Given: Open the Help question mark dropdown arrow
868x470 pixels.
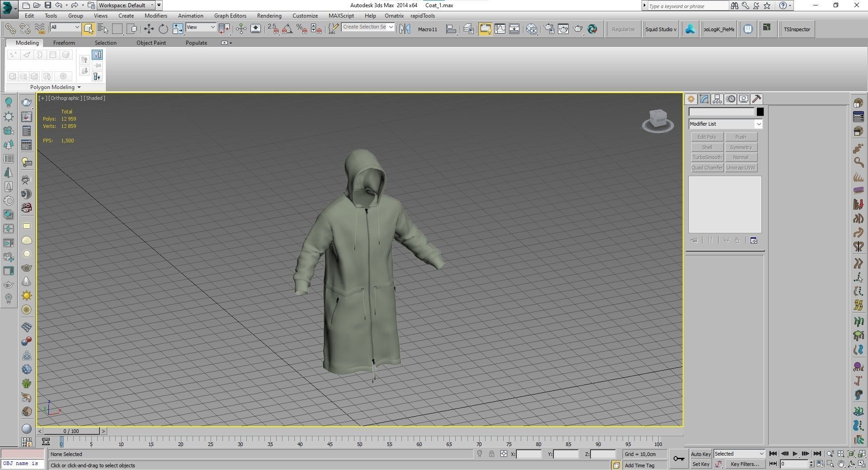Looking at the screenshot, I should (790, 5).
